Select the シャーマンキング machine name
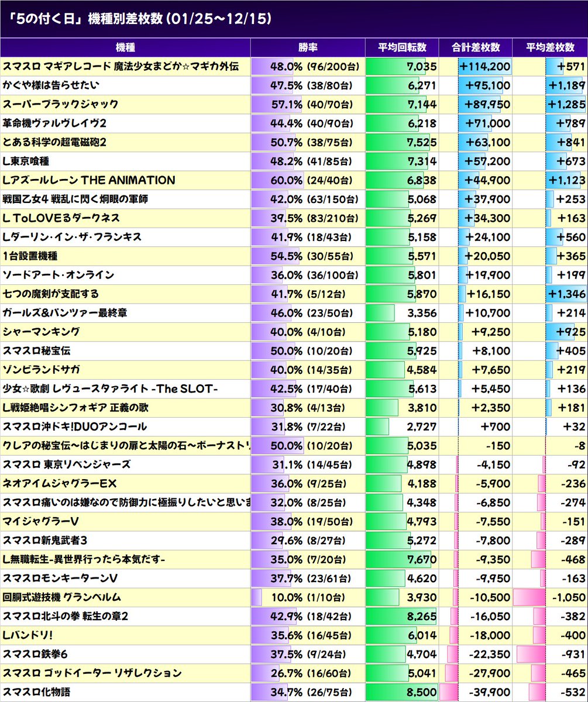Viewport: 588px width, 702px height. [x=41, y=332]
